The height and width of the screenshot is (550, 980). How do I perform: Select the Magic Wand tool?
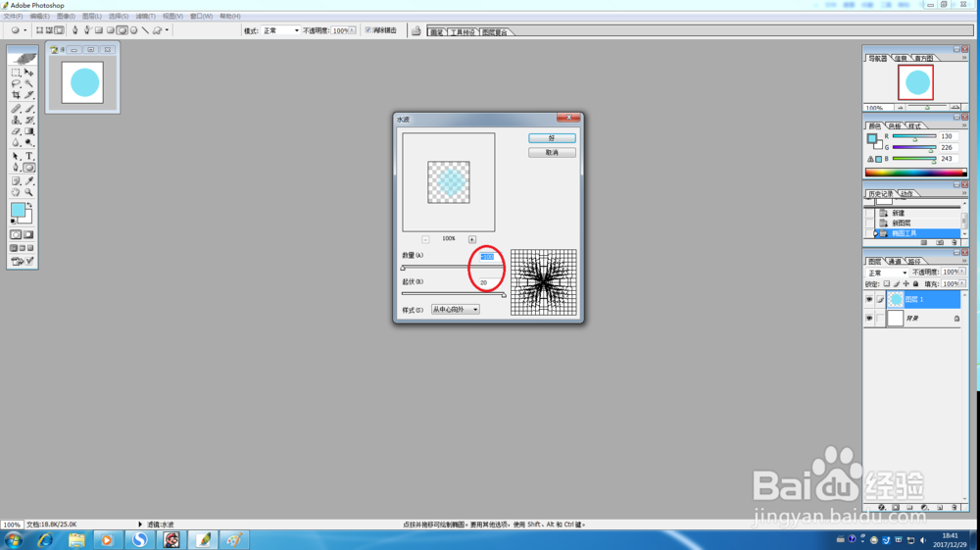click(x=28, y=83)
